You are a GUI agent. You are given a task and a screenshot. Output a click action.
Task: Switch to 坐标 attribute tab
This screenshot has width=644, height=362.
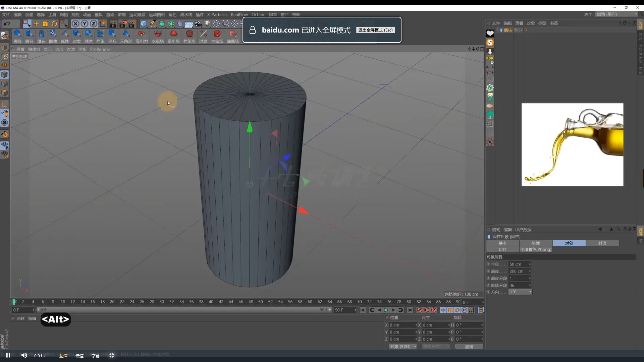(x=536, y=243)
